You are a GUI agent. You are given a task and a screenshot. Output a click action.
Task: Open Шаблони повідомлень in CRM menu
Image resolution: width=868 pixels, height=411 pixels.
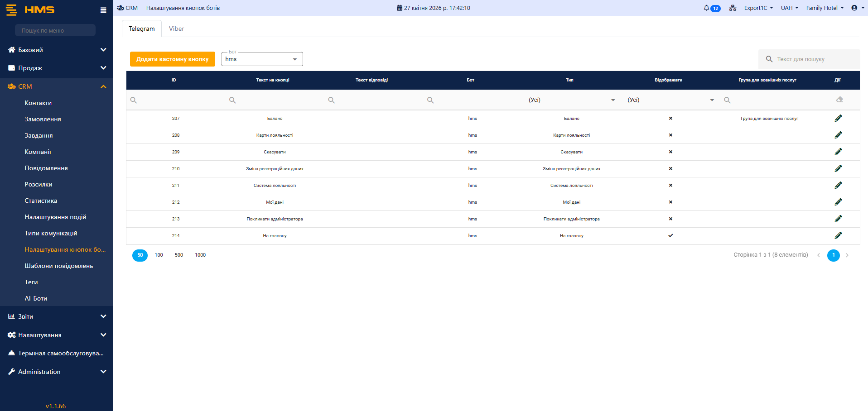coord(59,266)
